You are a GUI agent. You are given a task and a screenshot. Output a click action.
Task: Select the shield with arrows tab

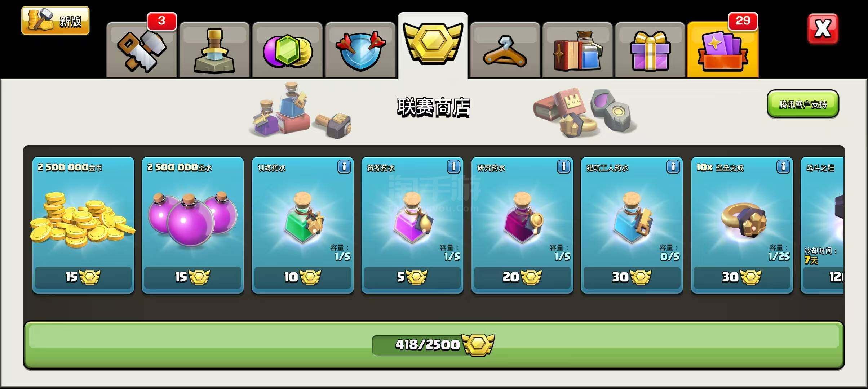[360, 50]
